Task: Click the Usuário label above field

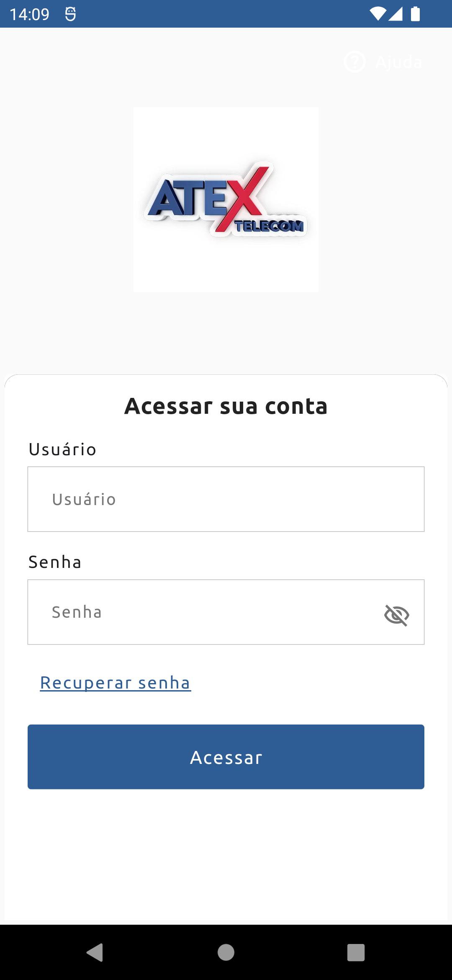Action: pyautogui.click(x=62, y=449)
